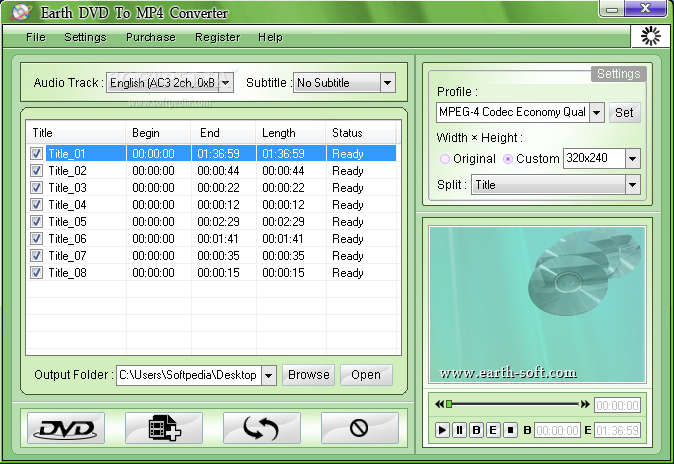Click the preview seek slider handle
674x464 pixels.
[449, 404]
